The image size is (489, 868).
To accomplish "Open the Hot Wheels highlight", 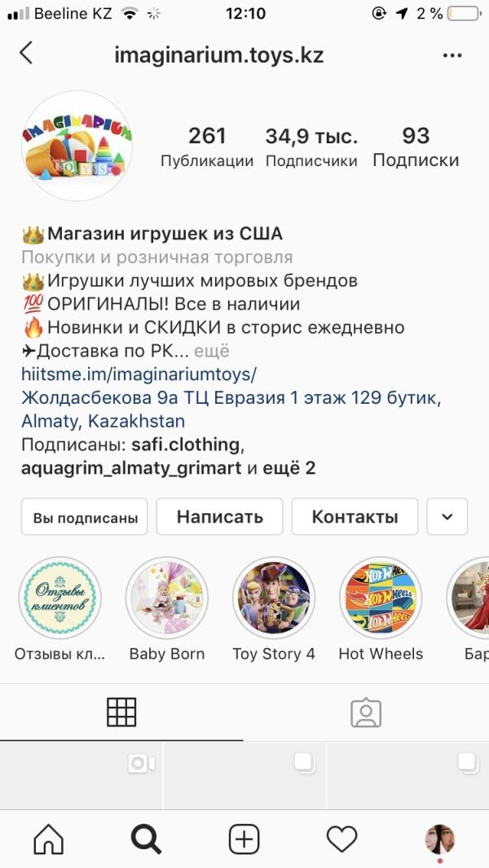I will coord(381,598).
